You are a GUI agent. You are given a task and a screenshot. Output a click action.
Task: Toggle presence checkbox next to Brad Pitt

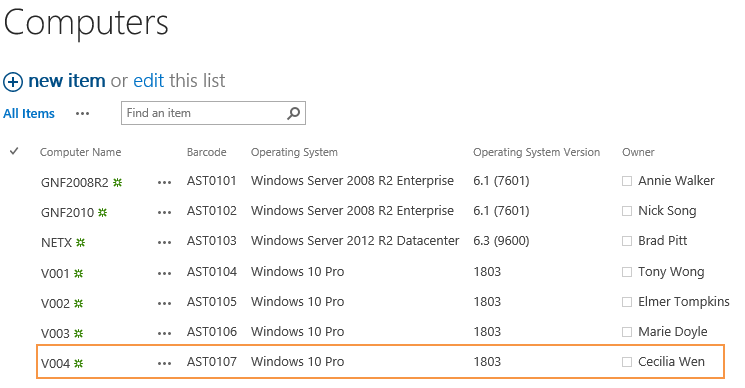click(627, 241)
